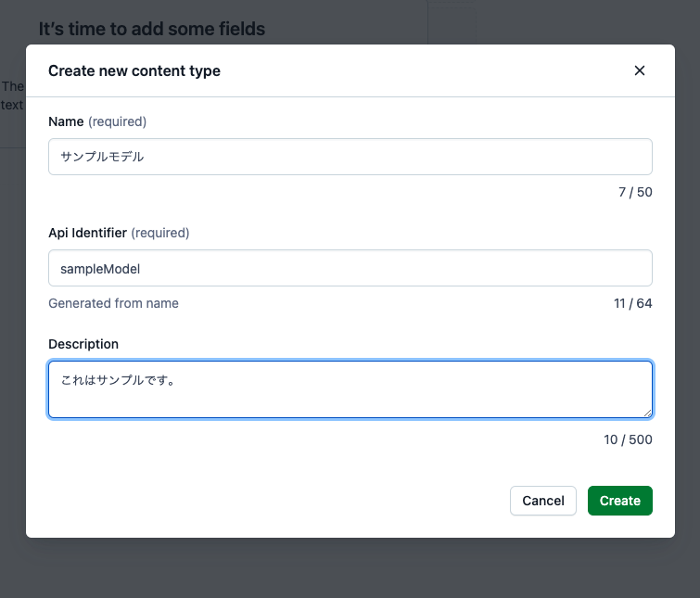The image size is (700, 598).
Task: Click the Description label
Action: coord(83,344)
